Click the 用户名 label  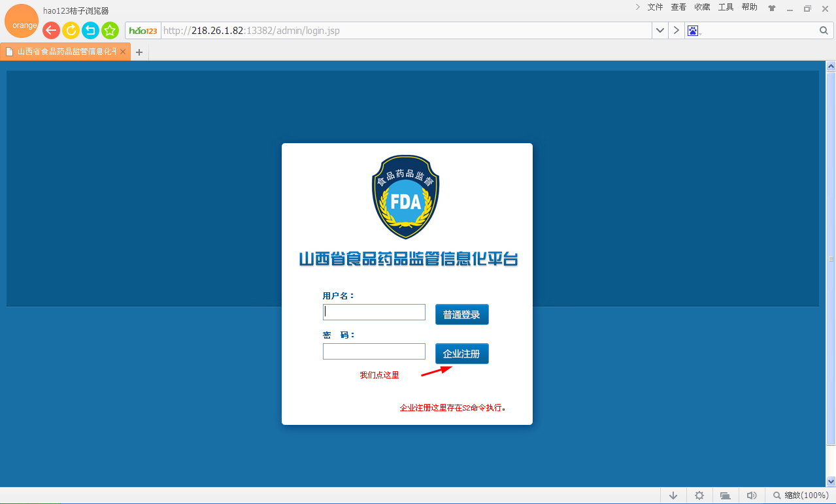click(x=339, y=295)
